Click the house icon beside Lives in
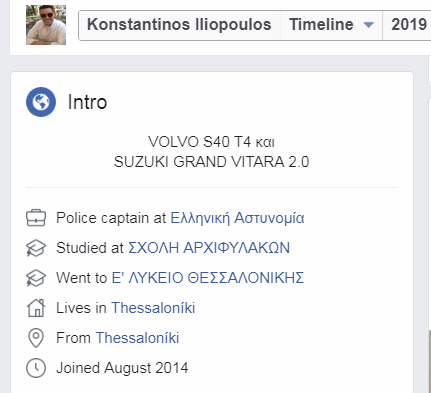Image resolution: width=431 pixels, height=393 pixels. pyautogui.click(x=36, y=308)
